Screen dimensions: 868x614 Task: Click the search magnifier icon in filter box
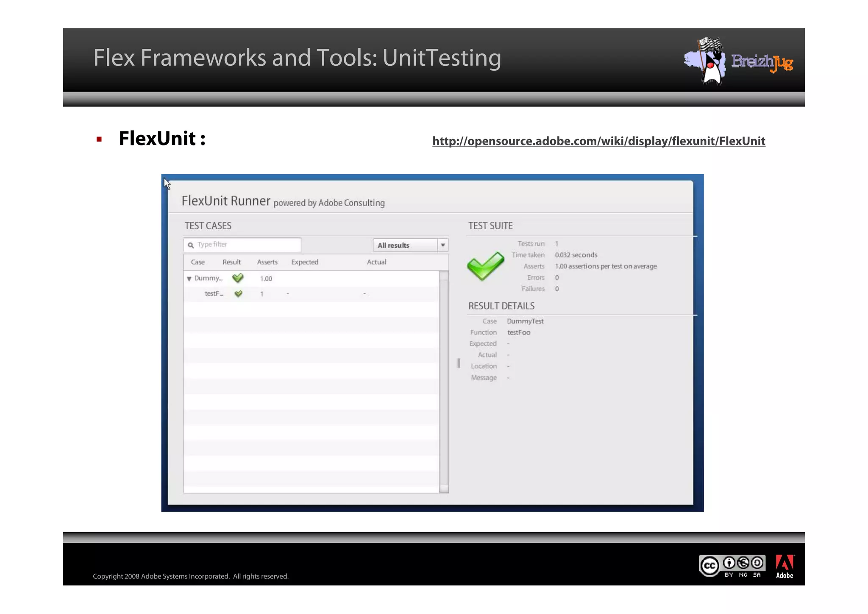click(191, 245)
